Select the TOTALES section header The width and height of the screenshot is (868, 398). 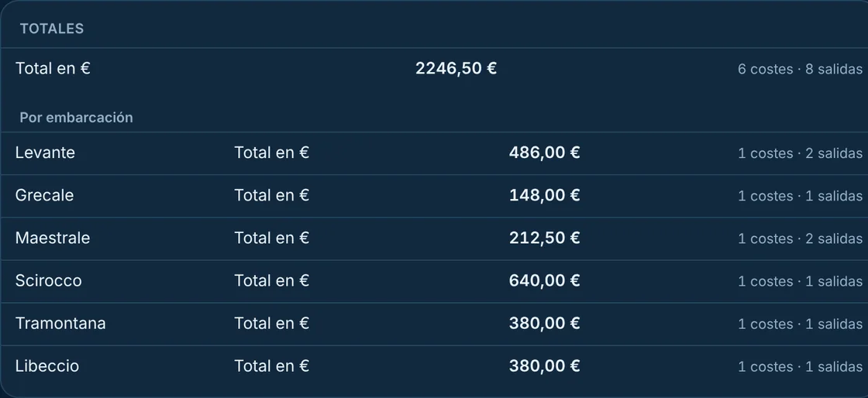(51, 29)
